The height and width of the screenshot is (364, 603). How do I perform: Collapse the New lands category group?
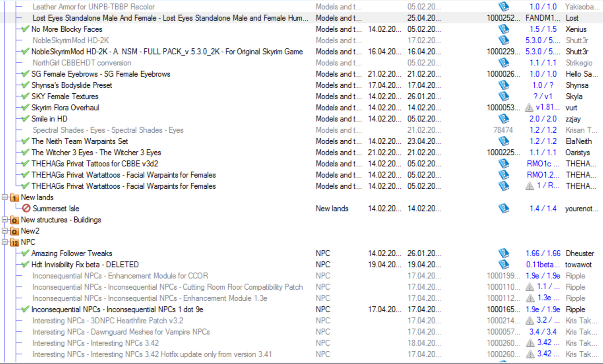coord(5,198)
